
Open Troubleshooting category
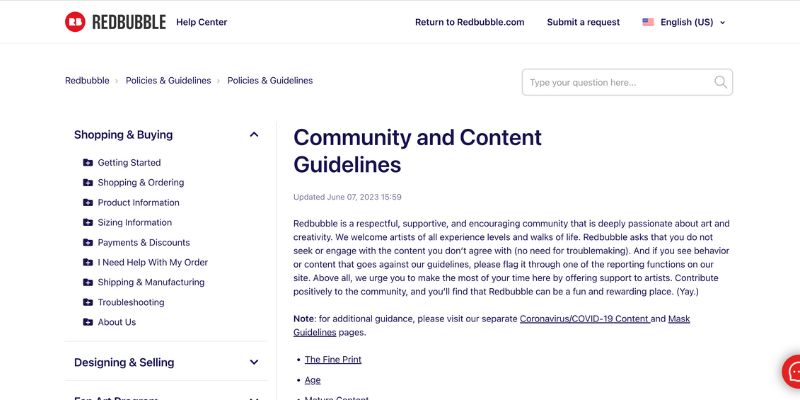pos(131,302)
